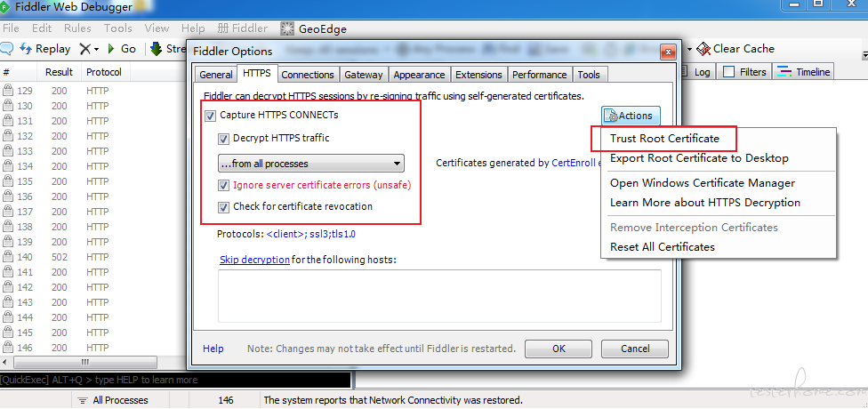Click the Remove (X) toolbar icon
The width and height of the screenshot is (868, 409).
[x=84, y=49]
